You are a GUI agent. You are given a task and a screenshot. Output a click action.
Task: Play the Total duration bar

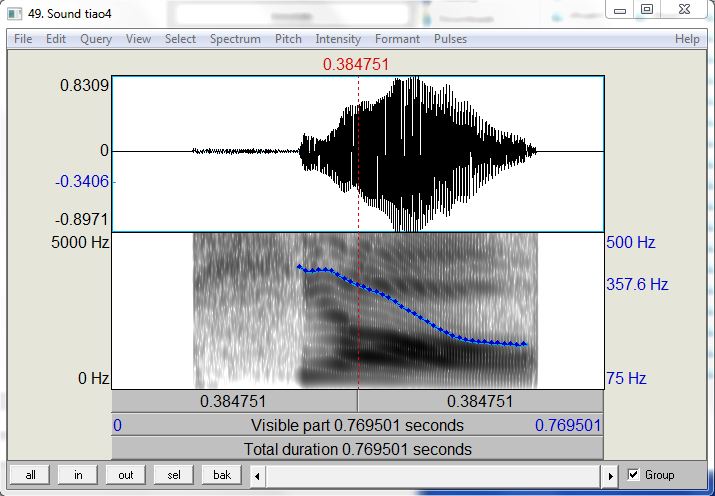tap(358, 449)
